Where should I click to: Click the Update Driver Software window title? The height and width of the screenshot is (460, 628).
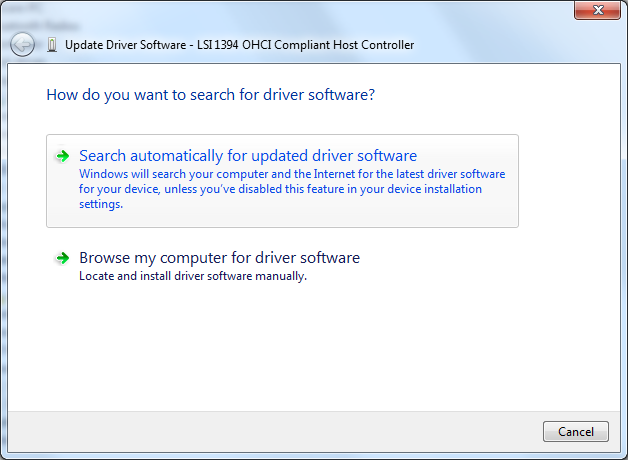(x=240, y=45)
